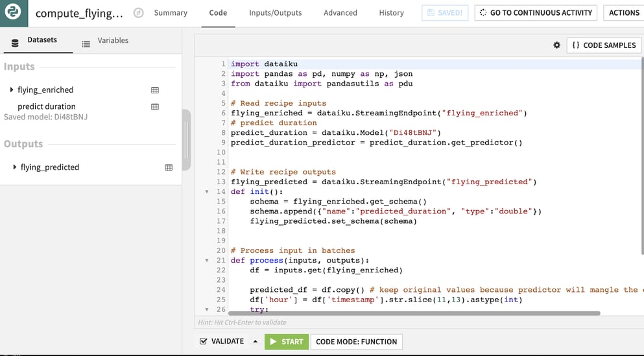Image resolution: width=644 pixels, height=356 pixels.
Task: Open editor settings gear icon
Action: tap(556, 45)
